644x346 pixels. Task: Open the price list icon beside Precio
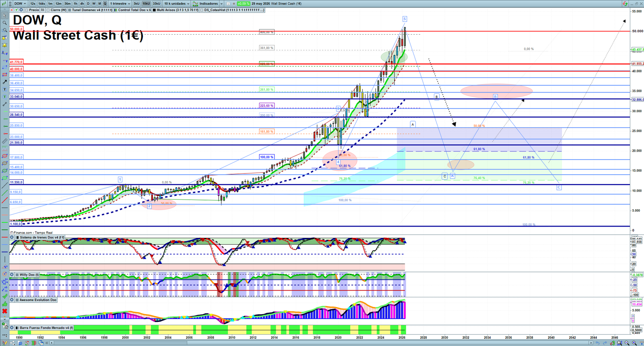point(42,10)
